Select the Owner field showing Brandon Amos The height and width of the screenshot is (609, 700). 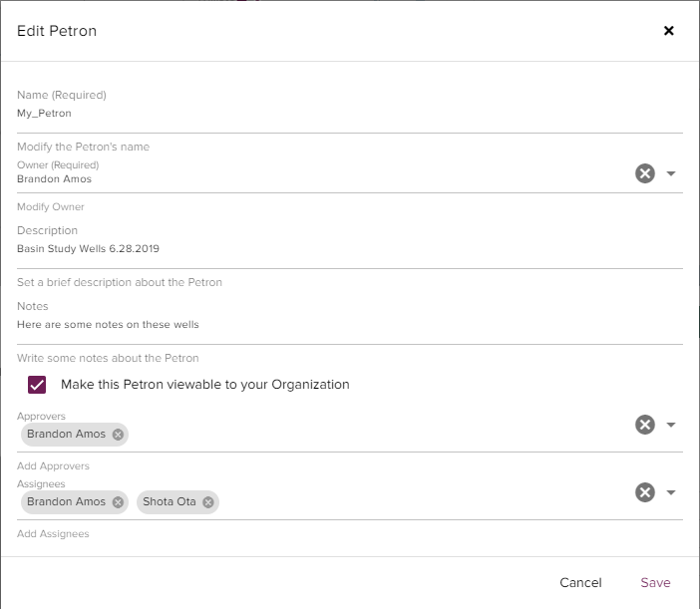click(x=299, y=179)
